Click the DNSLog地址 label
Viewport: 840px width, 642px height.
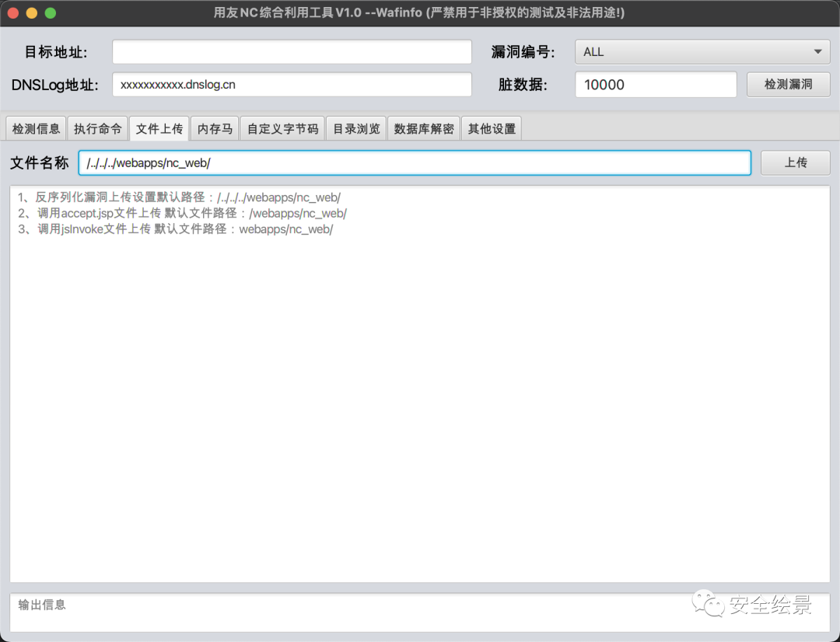(x=54, y=85)
